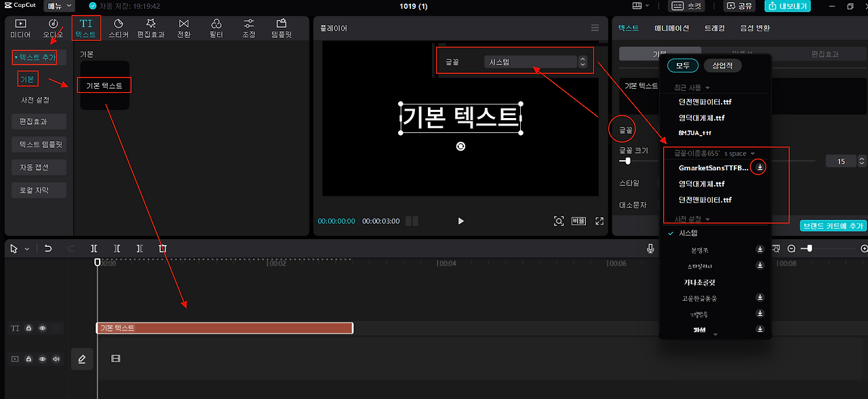The width and height of the screenshot is (868, 399).
Task: Click the player focus/capture frame icon
Action: (559, 221)
